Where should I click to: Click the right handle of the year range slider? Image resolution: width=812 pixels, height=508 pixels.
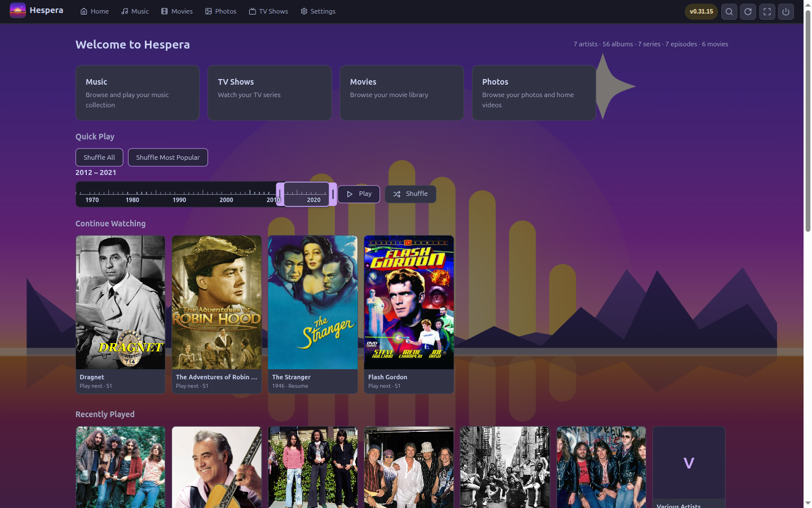333,194
